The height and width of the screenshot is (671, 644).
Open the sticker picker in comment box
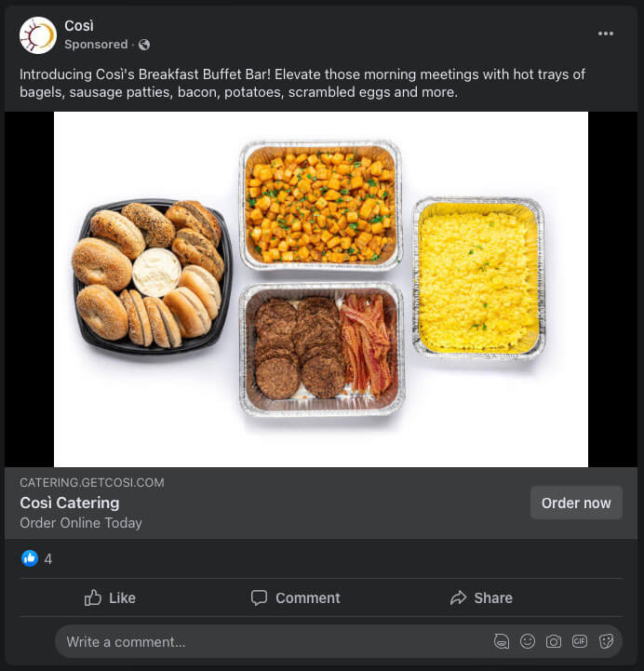tap(606, 641)
